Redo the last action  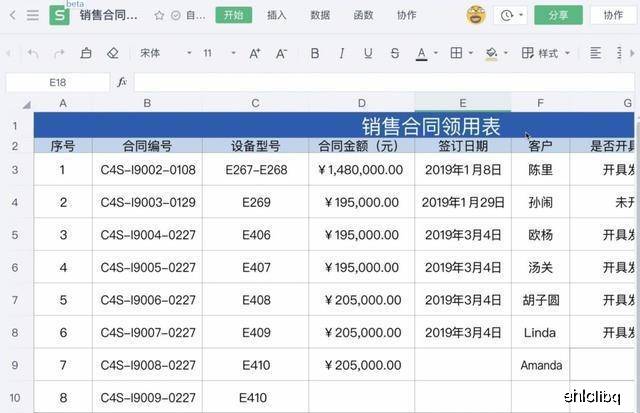click(60, 53)
